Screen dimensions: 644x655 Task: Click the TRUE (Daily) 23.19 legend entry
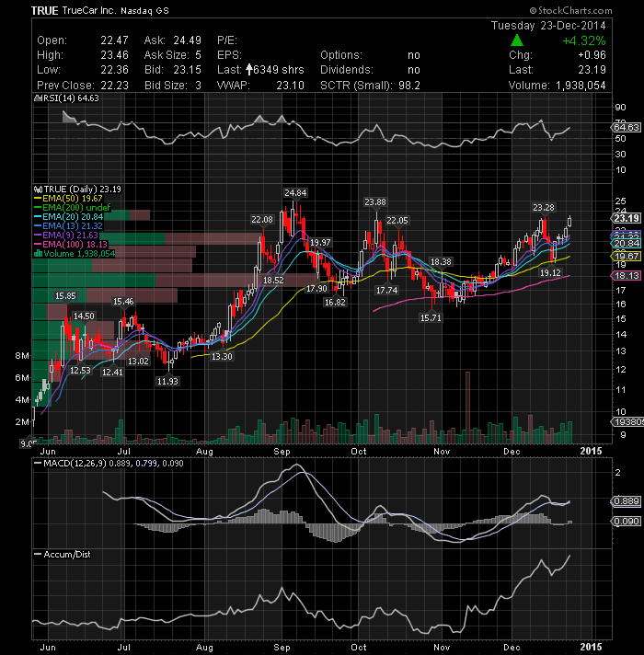pos(82,190)
